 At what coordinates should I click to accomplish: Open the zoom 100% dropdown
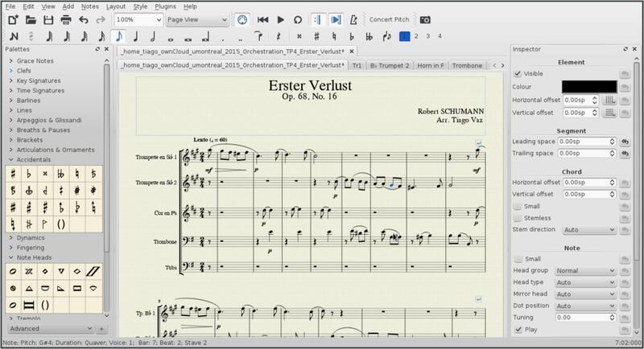click(x=138, y=19)
